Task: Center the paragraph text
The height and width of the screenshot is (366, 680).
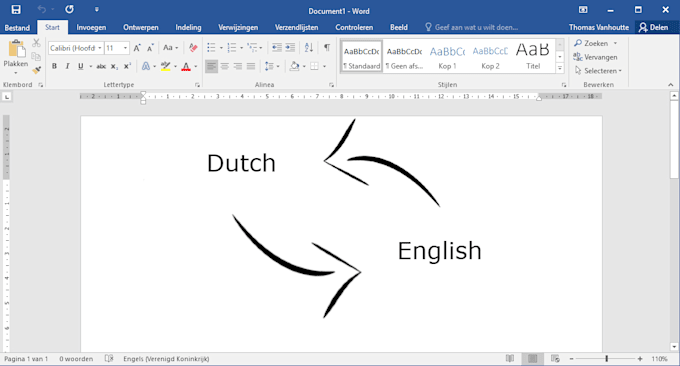Action: [225, 66]
